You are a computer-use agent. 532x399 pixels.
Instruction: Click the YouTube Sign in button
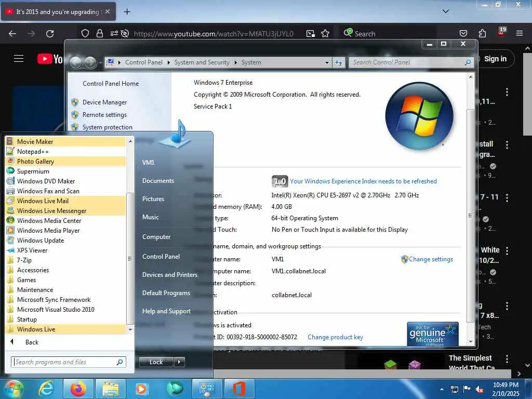click(495, 59)
